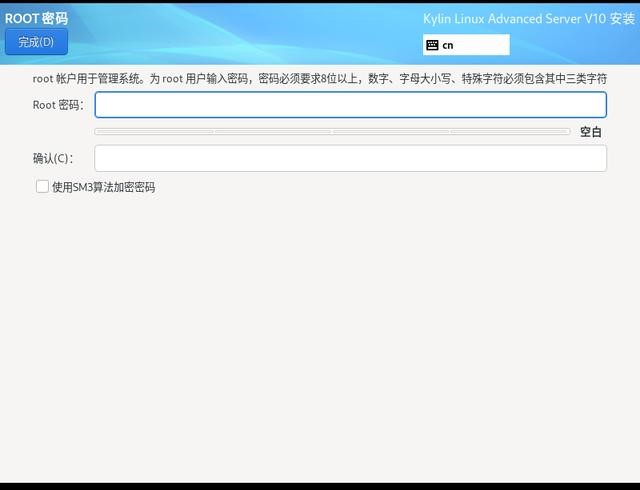Click the keyboard layout icon
This screenshot has height=490, width=640.
click(x=432, y=45)
